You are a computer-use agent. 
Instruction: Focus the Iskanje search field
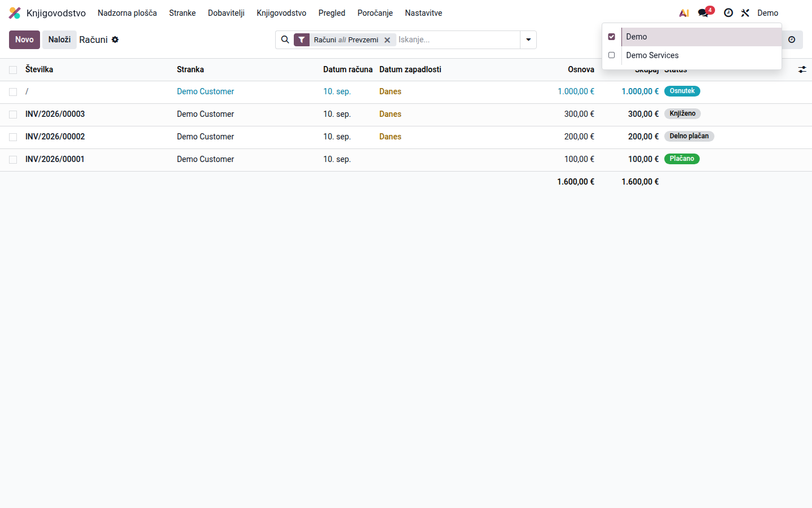click(x=458, y=40)
